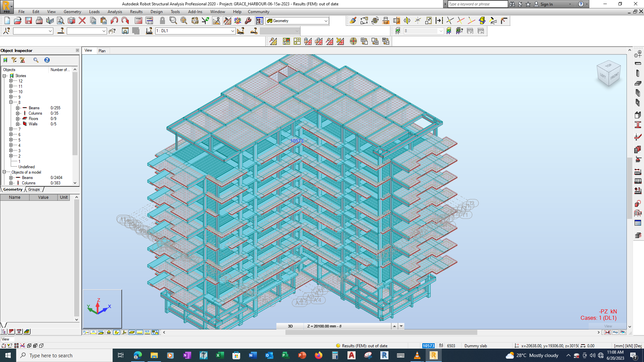Image resolution: width=644 pixels, height=362 pixels.
Task: Toggle load values 123 display button
Action: pos(147,333)
